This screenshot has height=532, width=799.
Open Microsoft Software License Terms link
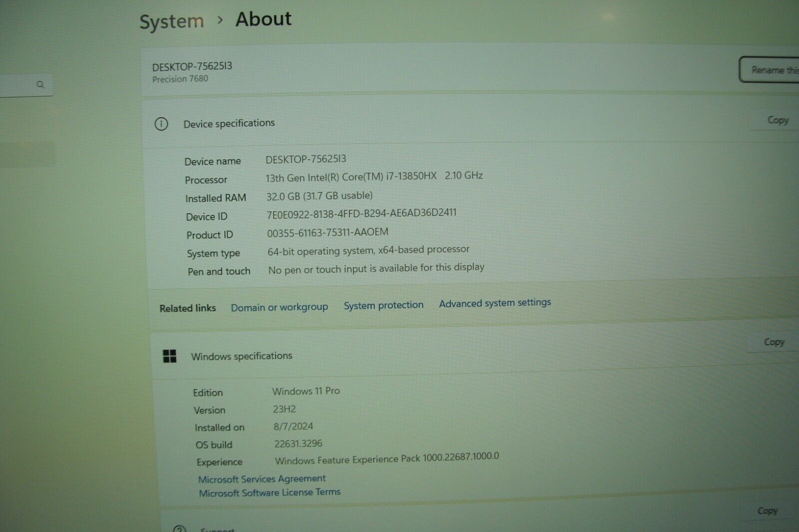click(x=270, y=492)
